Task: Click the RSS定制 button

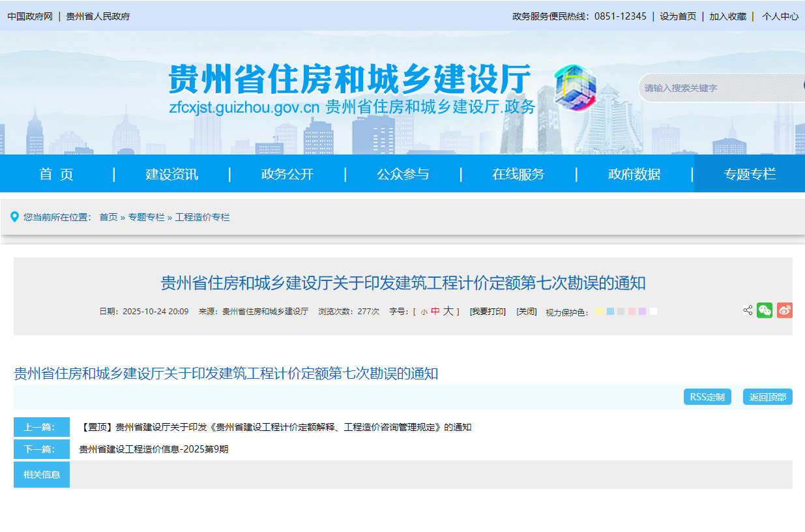Action: click(707, 397)
